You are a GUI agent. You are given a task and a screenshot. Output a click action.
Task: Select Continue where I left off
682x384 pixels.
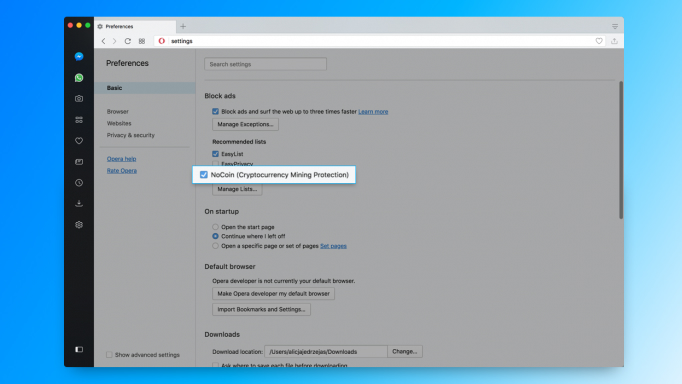215,236
